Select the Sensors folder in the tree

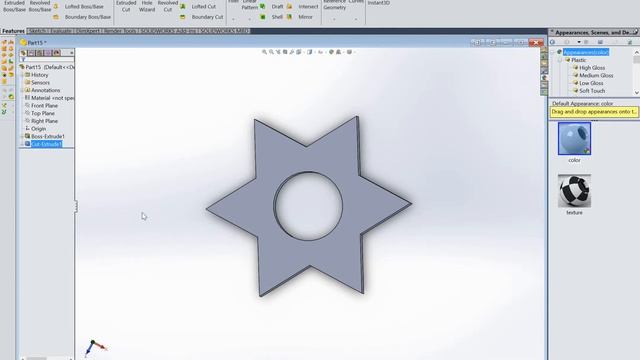37,82
